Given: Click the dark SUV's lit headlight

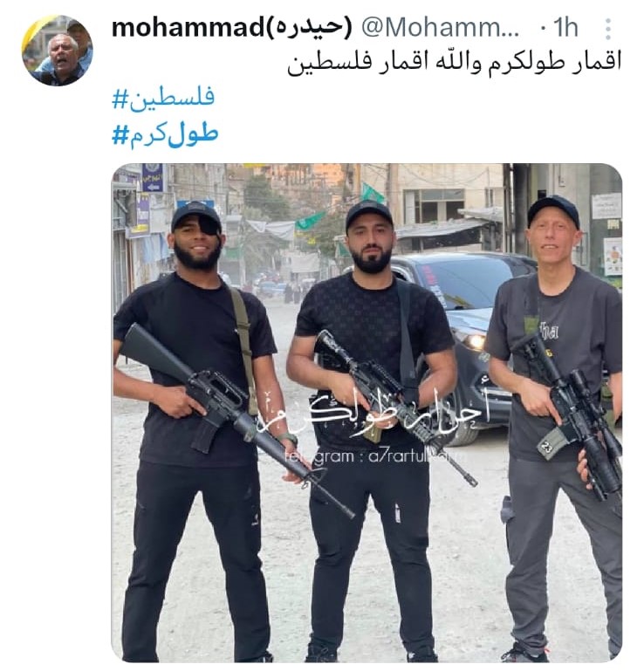Looking at the screenshot, I should tap(473, 340).
